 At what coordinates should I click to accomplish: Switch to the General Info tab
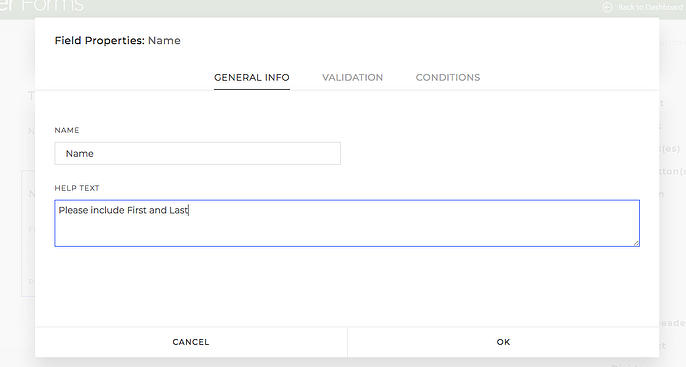point(252,77)
